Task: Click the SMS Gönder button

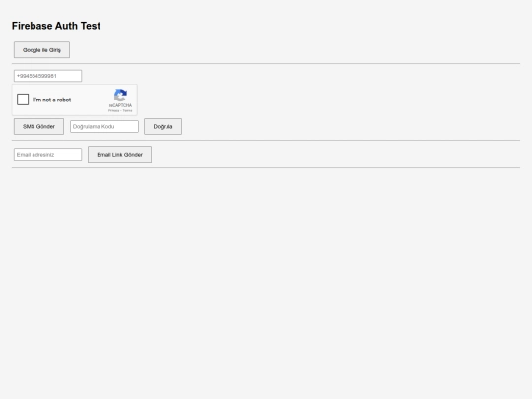Action: (38, 126)
